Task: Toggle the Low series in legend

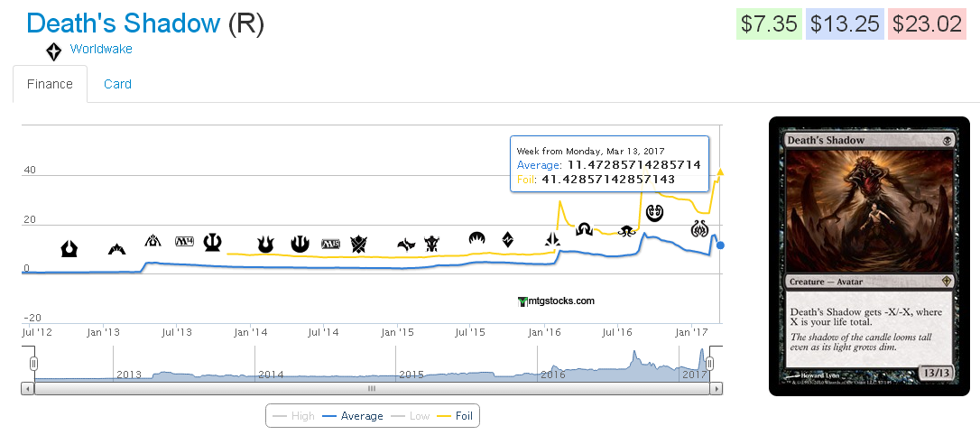Action: [410, 416]
